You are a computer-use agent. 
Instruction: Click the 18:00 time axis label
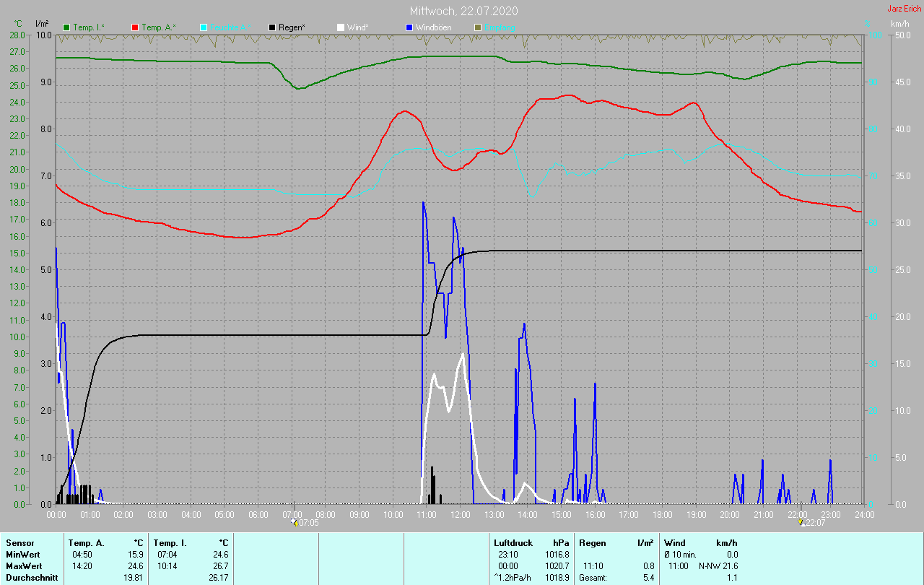point(662,514)
